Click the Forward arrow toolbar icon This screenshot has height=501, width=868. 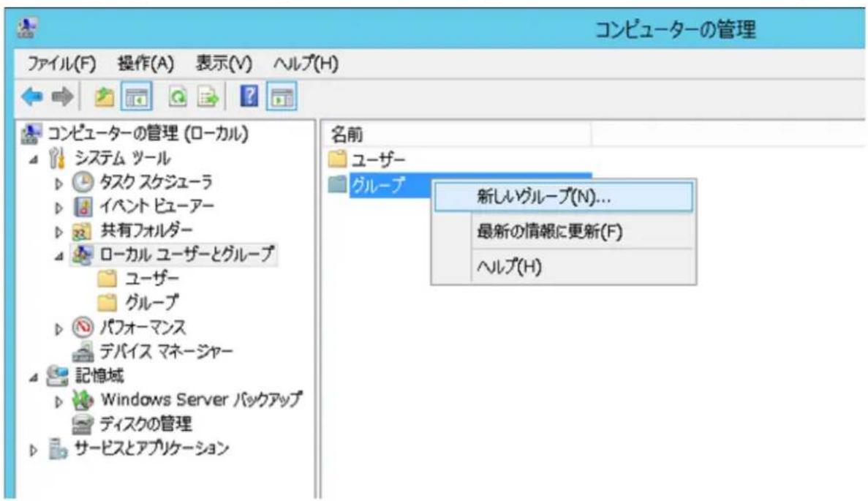pos(62,97)
